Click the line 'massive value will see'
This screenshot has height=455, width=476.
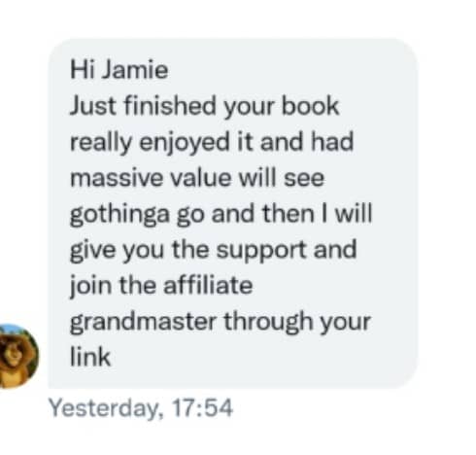point(197,178)
